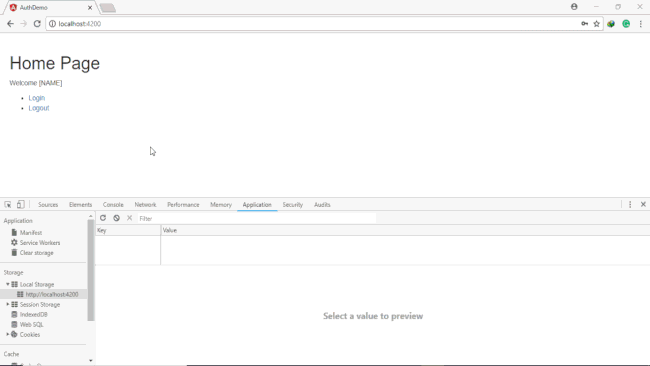Open the Service Workers entry
The height and width of the screenshot is (366, 650).
[40, 242]
